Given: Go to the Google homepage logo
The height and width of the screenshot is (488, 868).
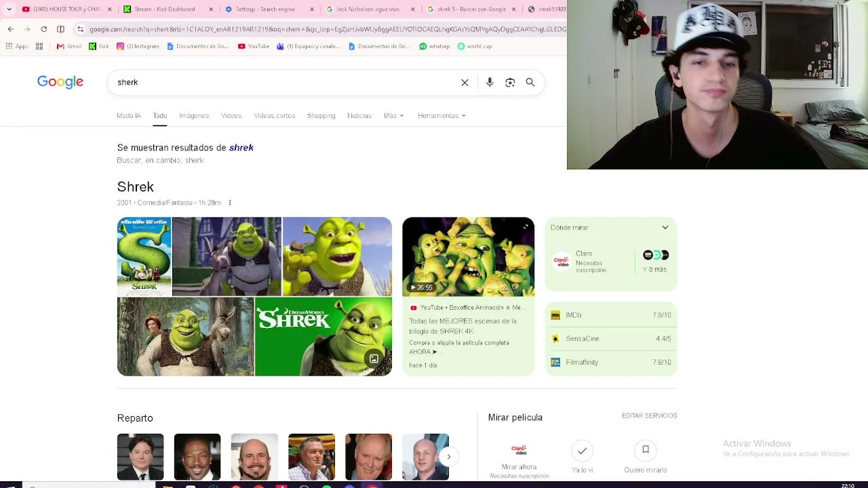Looking at the screenshot, I should coord(60,82).
